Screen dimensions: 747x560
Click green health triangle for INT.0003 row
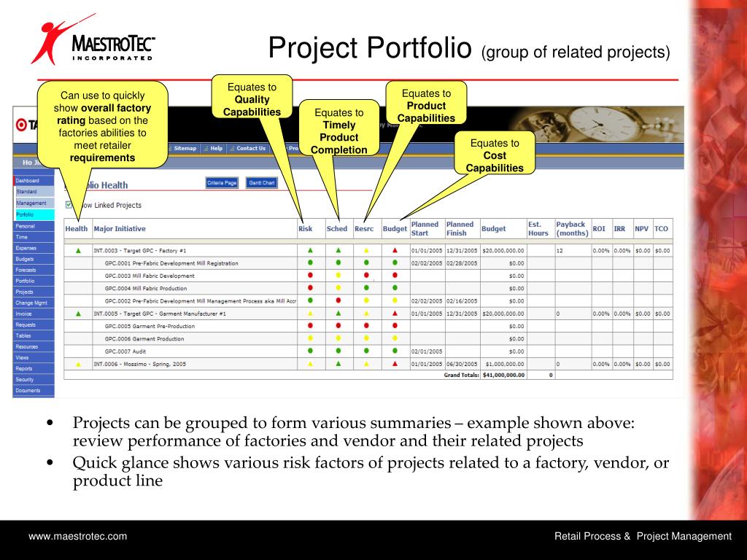79,251
